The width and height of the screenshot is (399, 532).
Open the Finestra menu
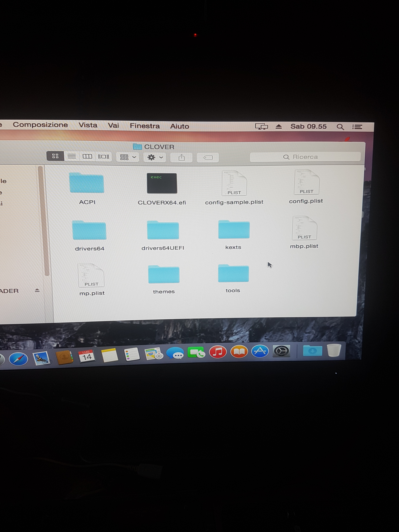145,126
